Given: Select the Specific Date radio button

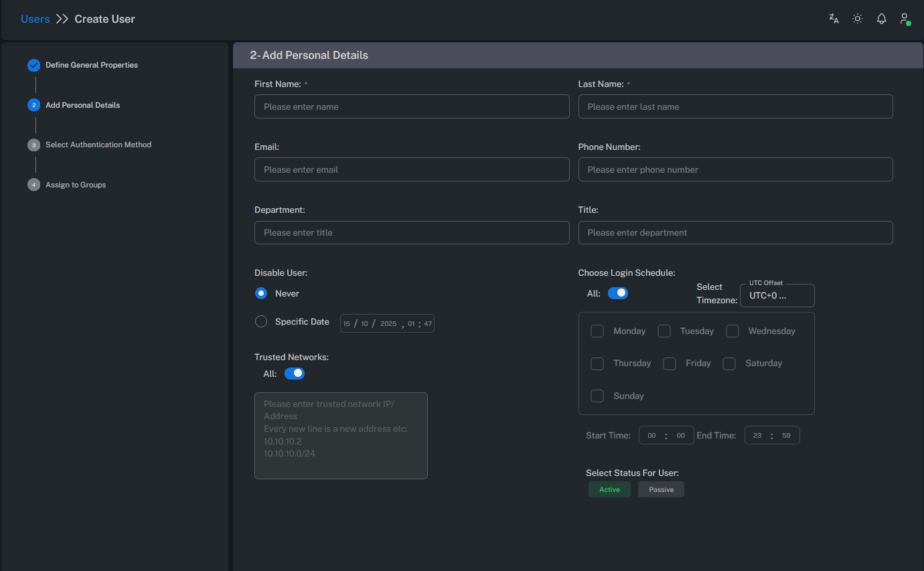Looking at the screenshot, I should point(260,321).
